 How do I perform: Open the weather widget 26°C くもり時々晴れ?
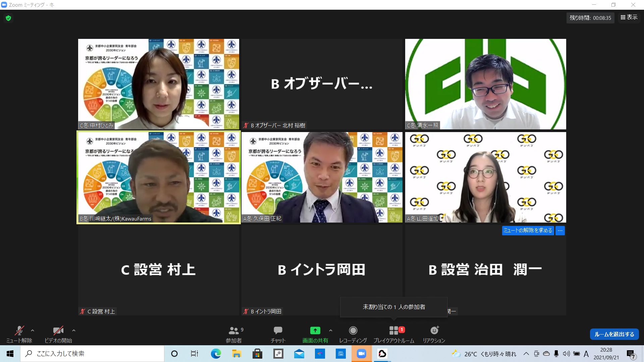click(x=484, y=354)
